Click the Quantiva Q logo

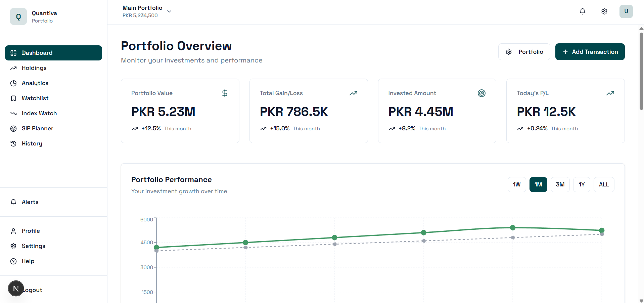coord(18,16)
